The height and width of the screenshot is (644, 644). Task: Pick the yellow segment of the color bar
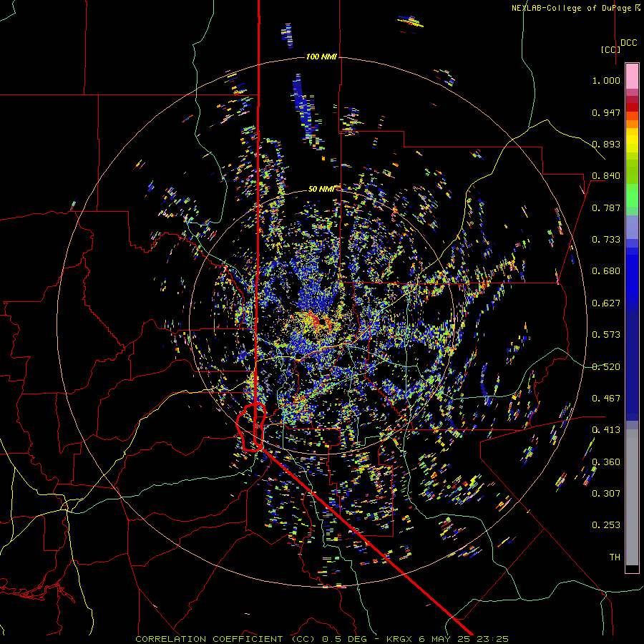pos(632,140)
